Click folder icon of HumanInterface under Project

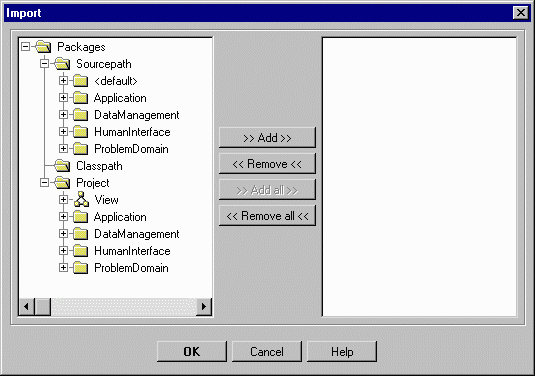click(x=81, y=251)
